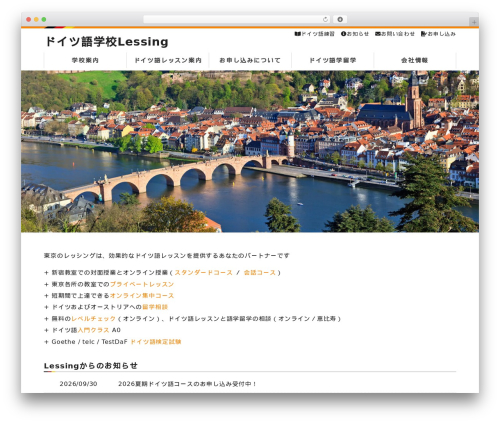Viewport: 500px width, 423px height.
Task: Click the pencil icon beside お申し込み
Action: [x=423, y=34]
